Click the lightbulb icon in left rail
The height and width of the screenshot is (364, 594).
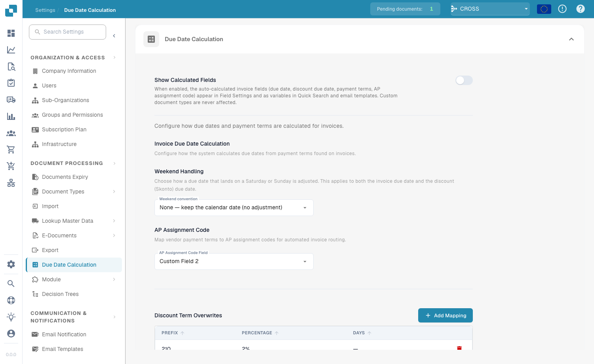(x=11, y=317)
